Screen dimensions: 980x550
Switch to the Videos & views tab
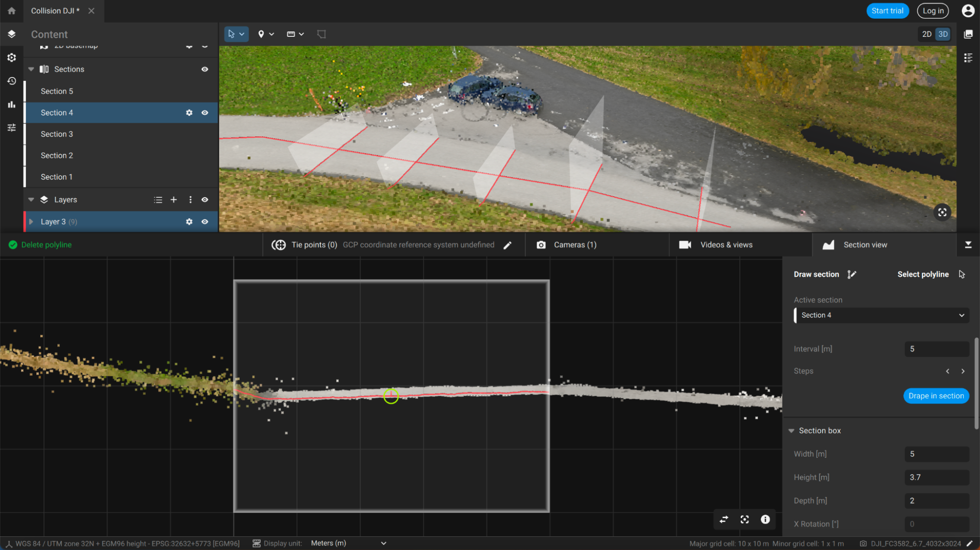[726, 245]
